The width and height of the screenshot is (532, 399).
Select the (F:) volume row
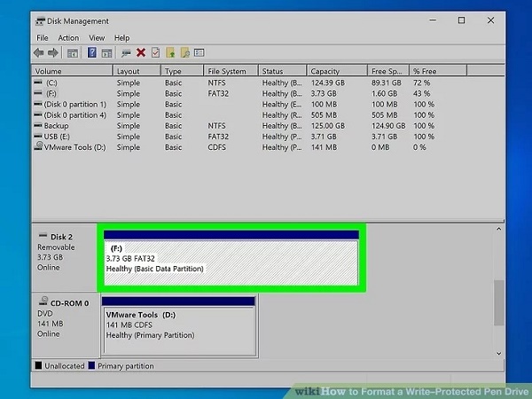(x=234, y=93)
